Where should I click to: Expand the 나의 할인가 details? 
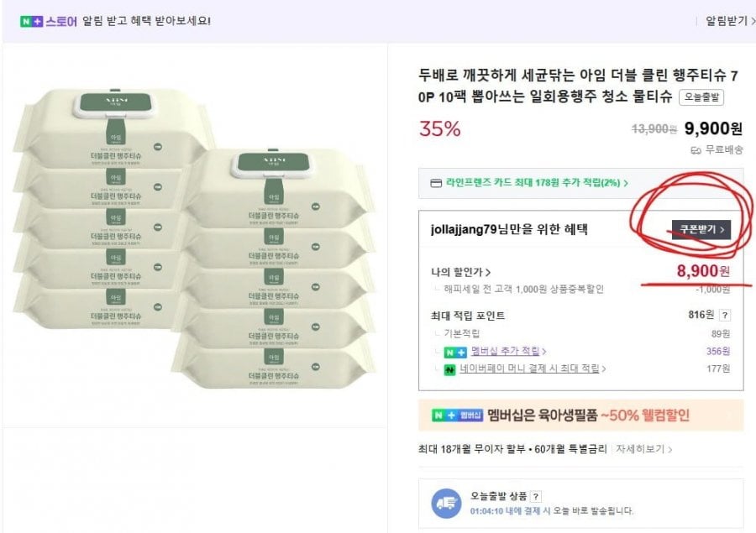pyautogui.click(x=461, y=272)
